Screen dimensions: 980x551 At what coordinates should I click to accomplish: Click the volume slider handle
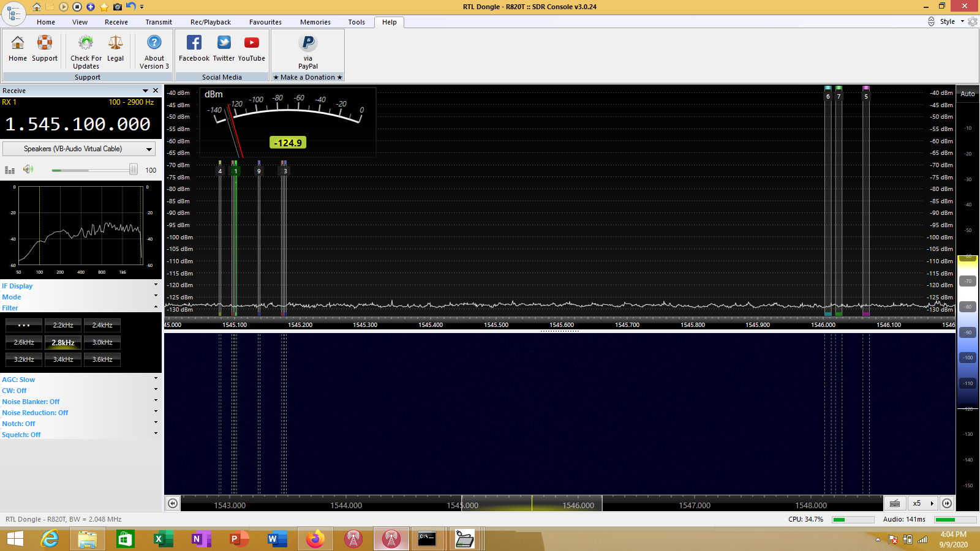[133, 170]
